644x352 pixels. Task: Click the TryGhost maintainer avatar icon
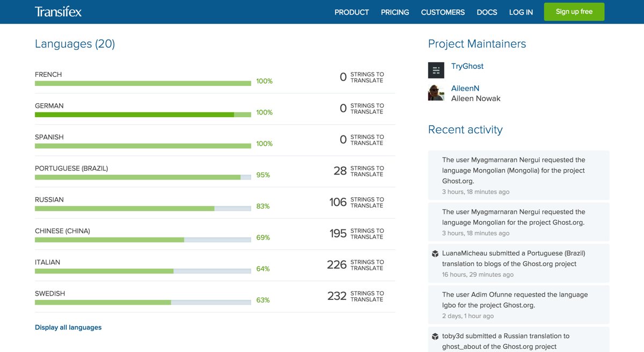pyautogui.click(x=436, y=70)
